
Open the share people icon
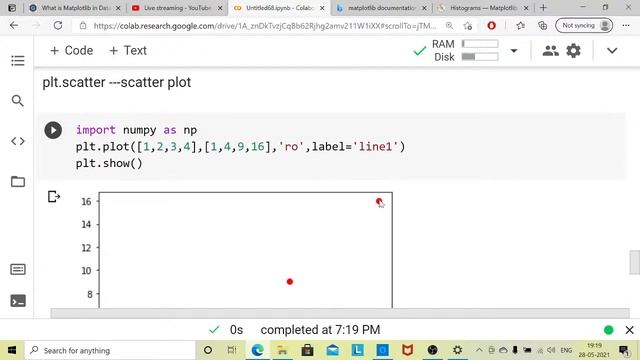pyautogui.click(x=550, y=51)
